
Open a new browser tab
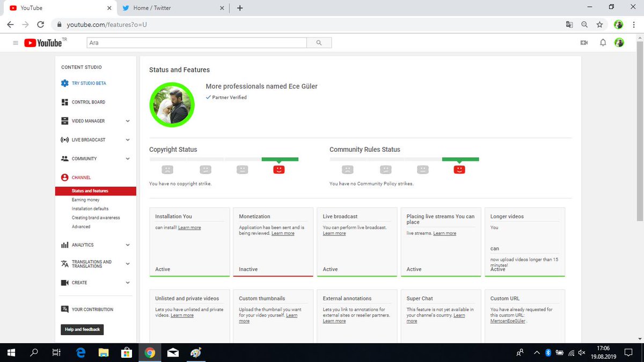pos(240,8)
